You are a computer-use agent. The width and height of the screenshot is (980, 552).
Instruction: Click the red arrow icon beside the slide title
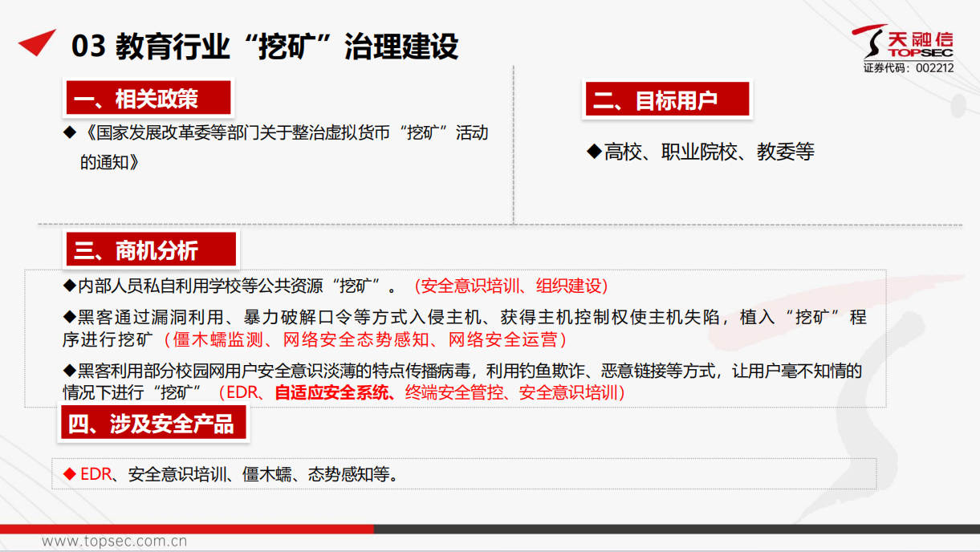tap(37, 42)
